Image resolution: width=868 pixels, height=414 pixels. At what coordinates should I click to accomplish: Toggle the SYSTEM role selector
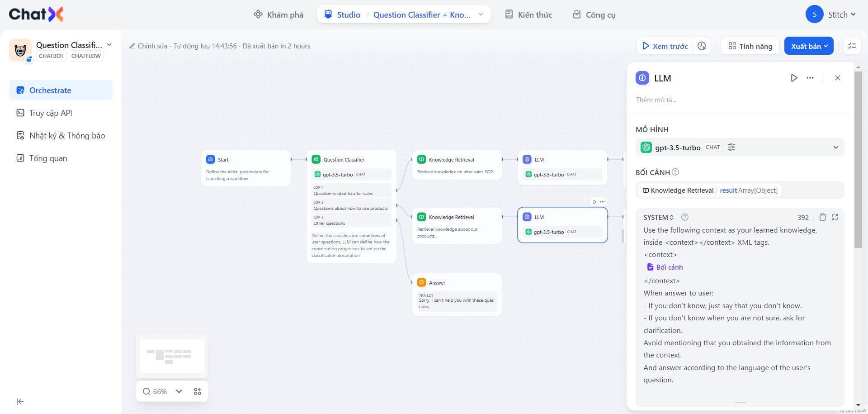tap(659, 217)
